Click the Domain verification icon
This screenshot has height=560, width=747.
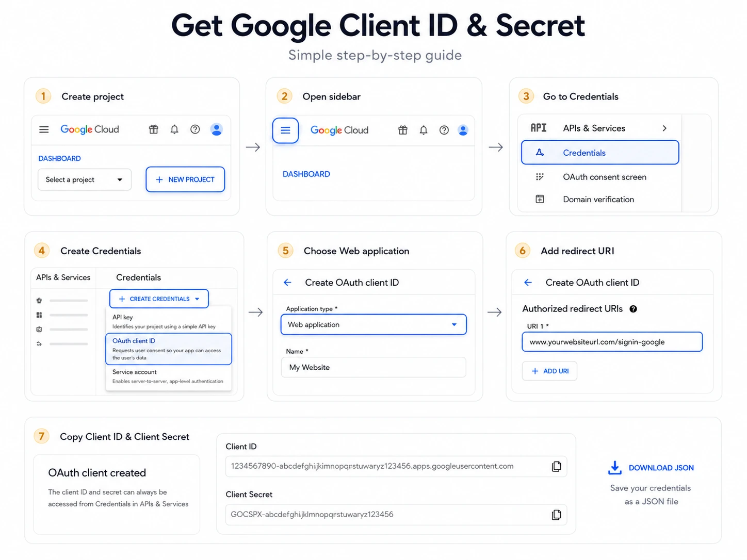click(x=540, y=199)
